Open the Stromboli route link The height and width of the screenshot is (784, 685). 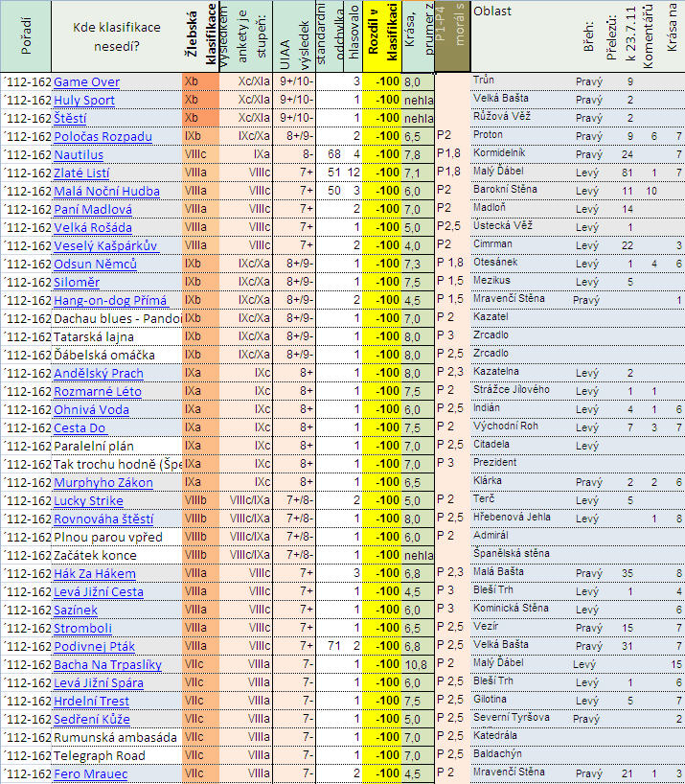click(82, 628)
